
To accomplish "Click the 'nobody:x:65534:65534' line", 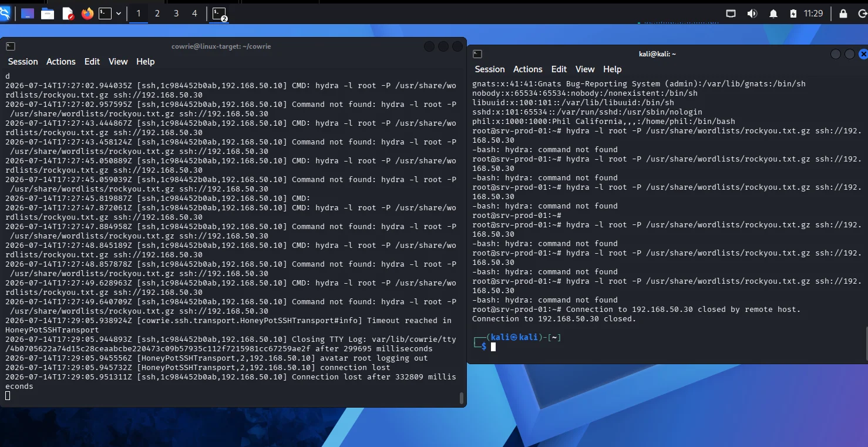I will 585,93.
